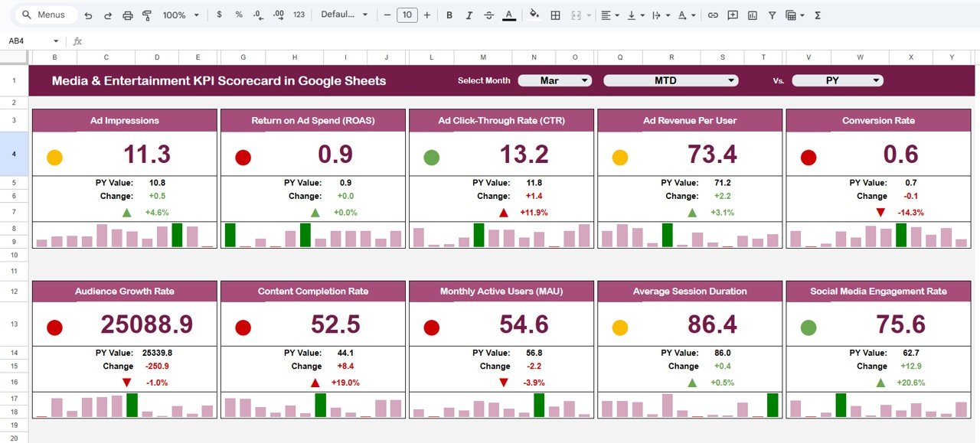The width and height of the screenshot is (980, 443).
Task: Select the Fill color tool
Action: [x=534, y=15]
